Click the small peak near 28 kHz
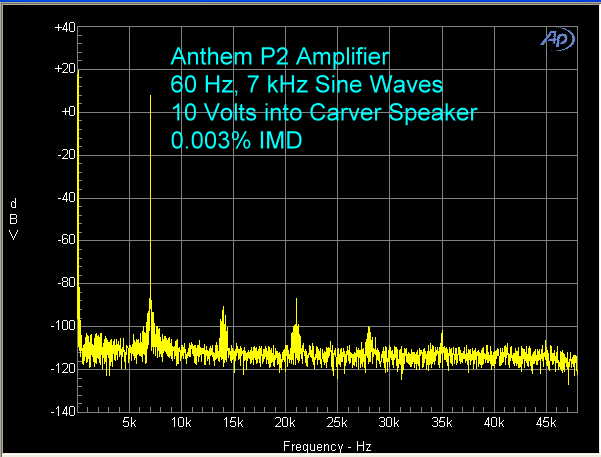Image resolution: width=601 pixels, height=457 pixels. point(369,328)
